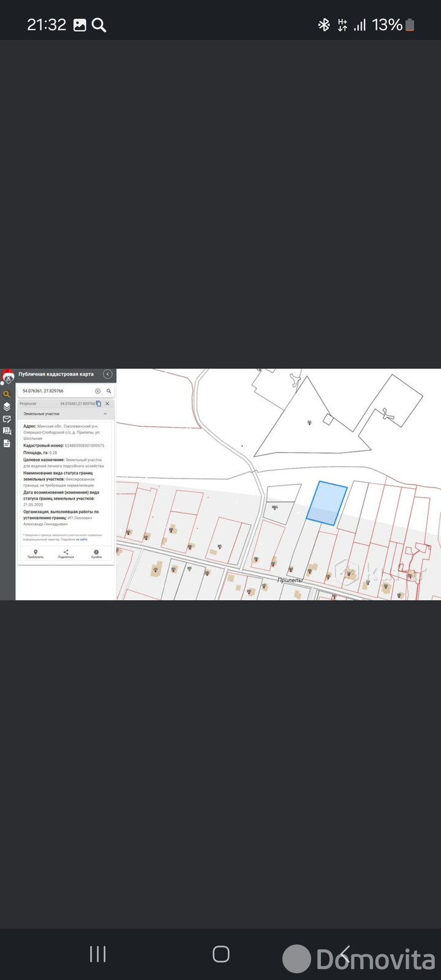
Task: Click the cadastral number 624883008301000575
Action: [x=85, y=446]
